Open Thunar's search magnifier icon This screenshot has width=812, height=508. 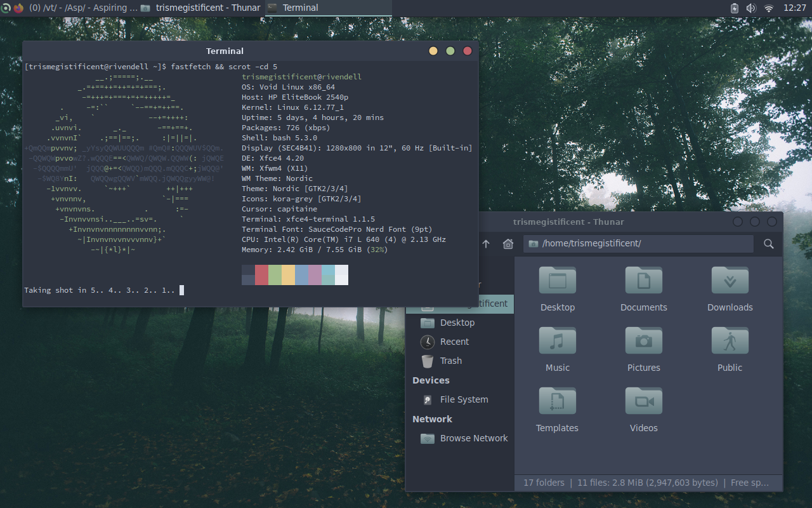pyautogui.click(x=768, y=244)
